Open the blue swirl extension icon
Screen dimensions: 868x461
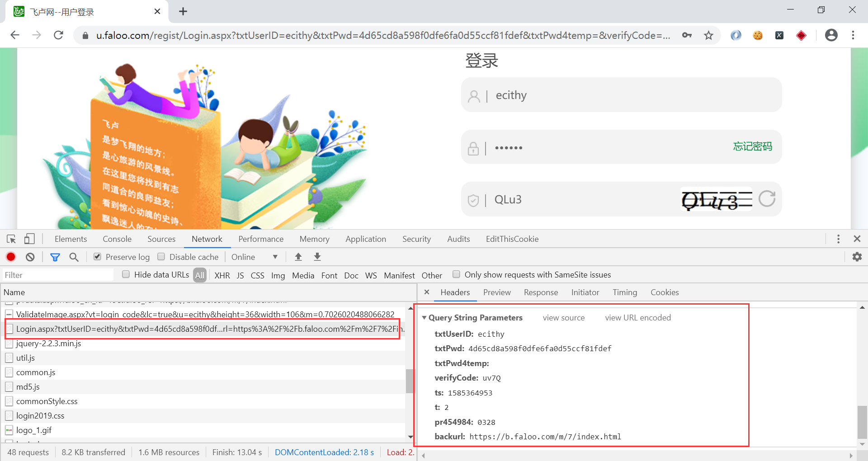click(736, 35)
